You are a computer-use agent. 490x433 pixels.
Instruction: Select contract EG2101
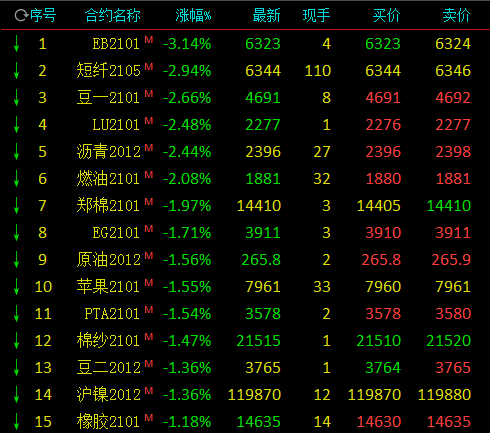click(116, 233)
